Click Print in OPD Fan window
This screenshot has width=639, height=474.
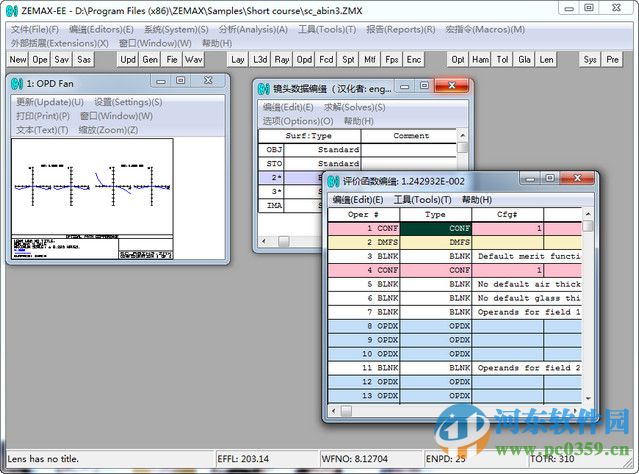tap(43, 116)
